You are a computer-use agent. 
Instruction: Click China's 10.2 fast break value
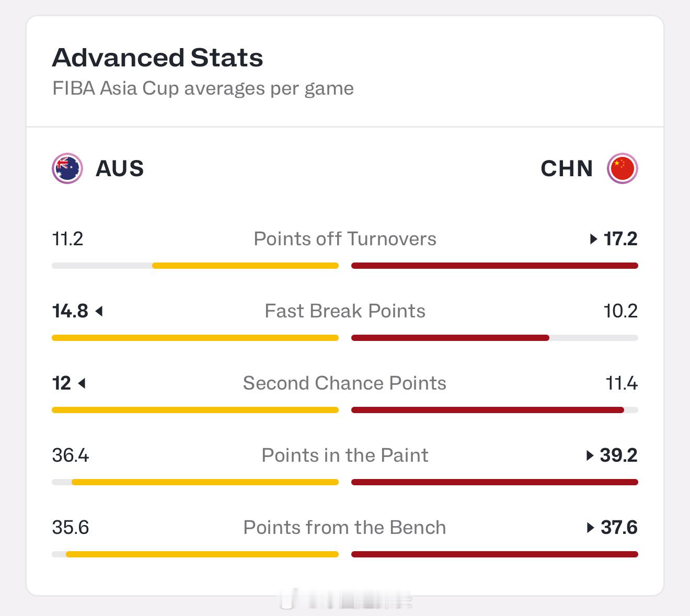[x=620, y=311]
